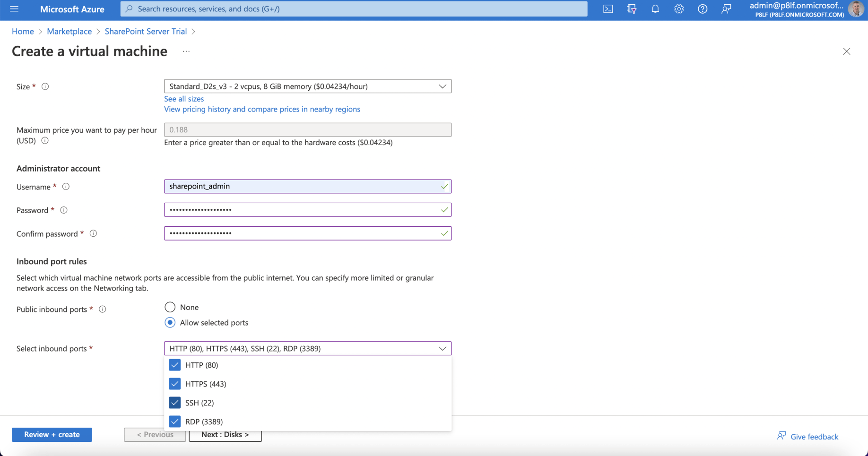Uncheck the HTTP (80) checkbox
The image size is (868, 456).
point(175,365)
